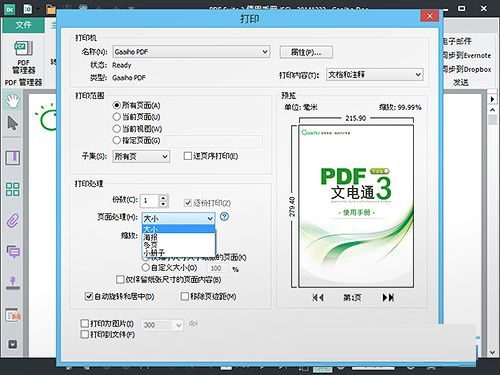The height and width of the screenshot is (375, 500).
Task: Select 自定义大小(O) radio button
Action: [146, 268]
